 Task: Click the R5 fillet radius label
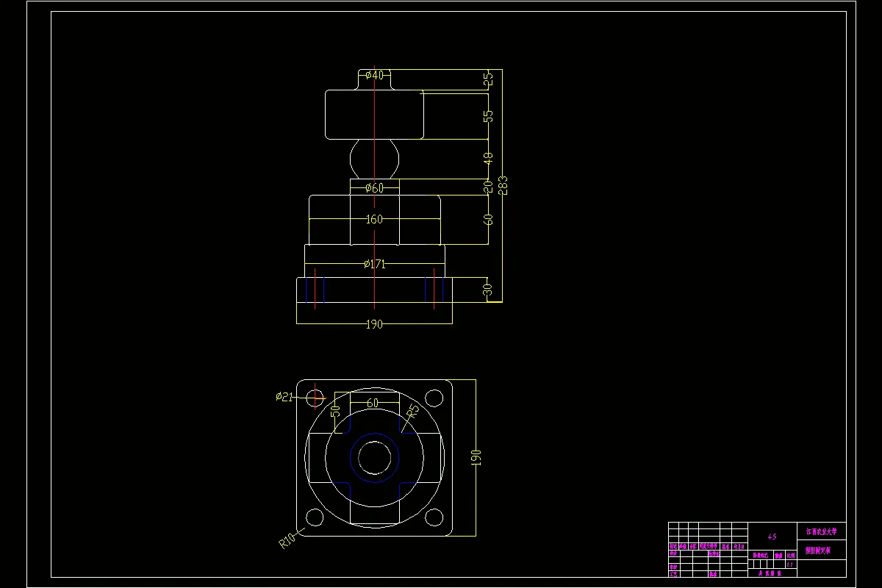[412, 411]
